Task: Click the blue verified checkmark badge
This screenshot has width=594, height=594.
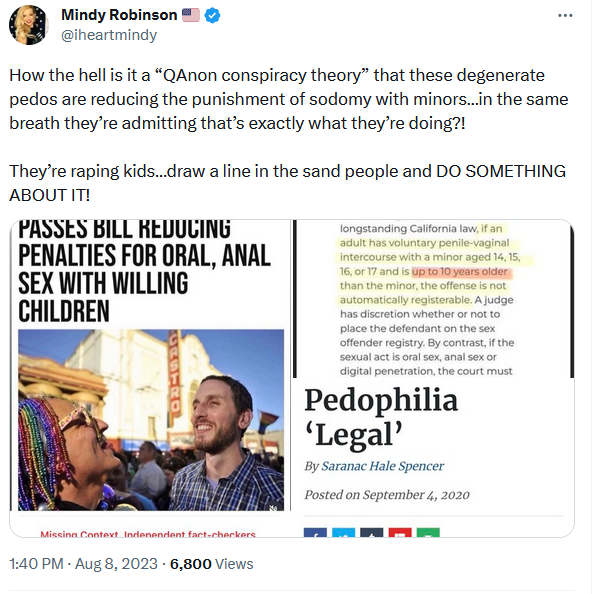Action: (x=213, y=16)
